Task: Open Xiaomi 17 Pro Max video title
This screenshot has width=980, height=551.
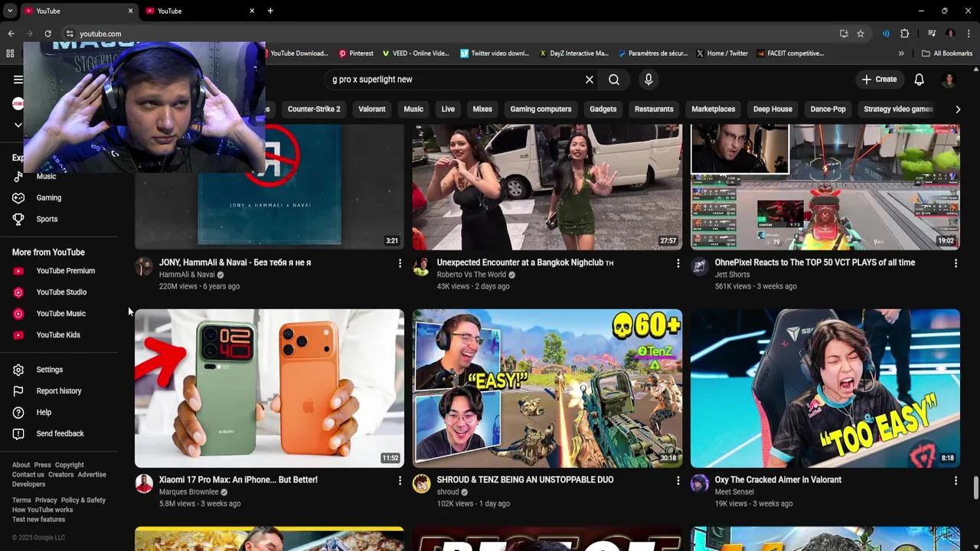Action: [238, 480]
